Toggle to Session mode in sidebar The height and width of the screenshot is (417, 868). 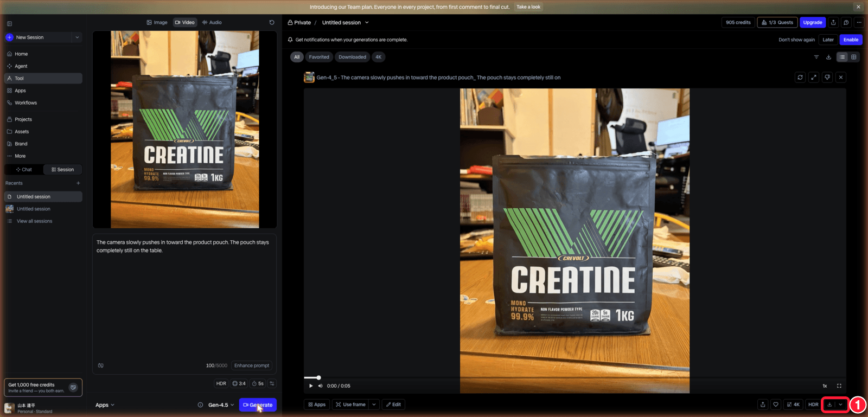point(62,170)
